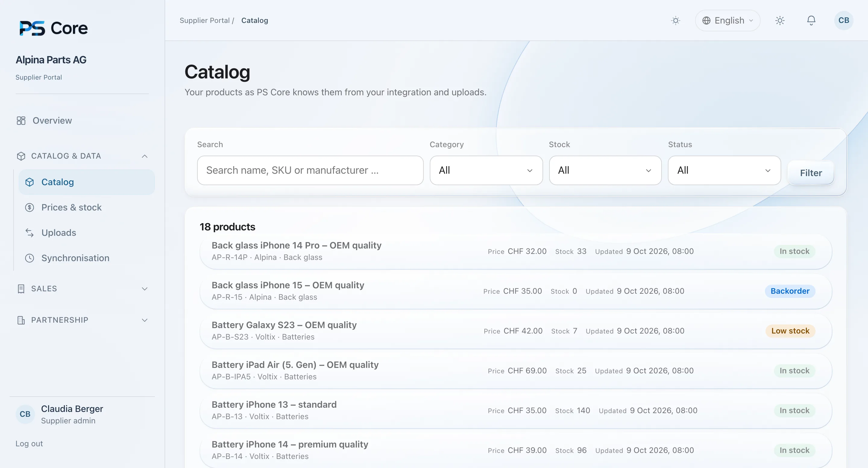Click the Low stock status badge
This screenshot has height=468, width=868.
coord(790,331)
